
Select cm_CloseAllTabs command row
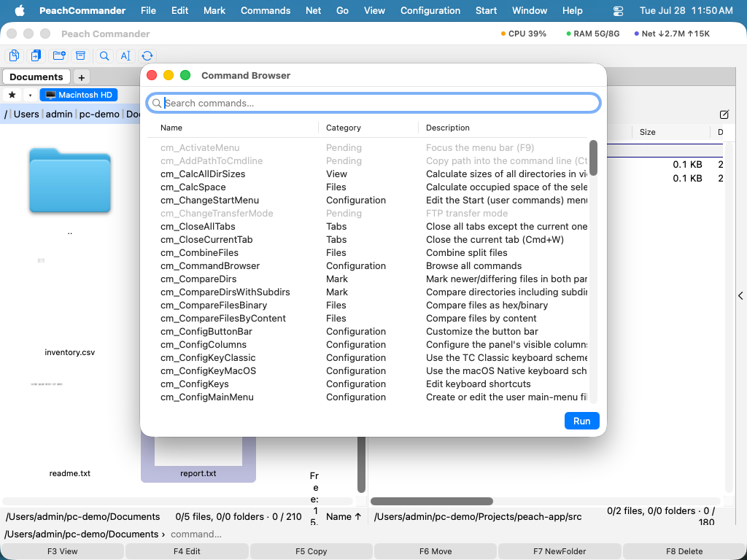click(368, 226)
